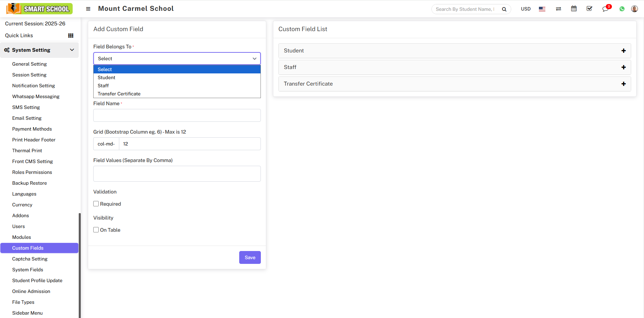Open the task checklist icon
The height and width of the screenshot is (318, 644).
coord(589,9)
